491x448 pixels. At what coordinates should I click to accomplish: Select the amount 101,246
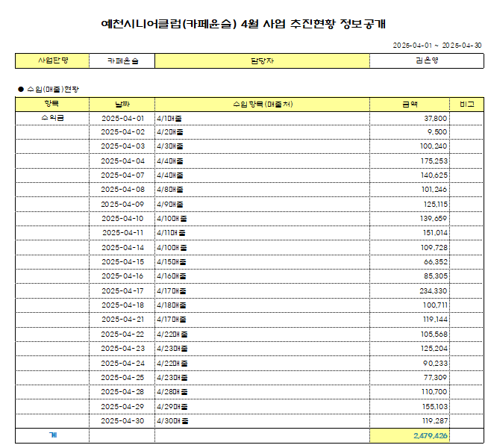(x=434, y=189)
